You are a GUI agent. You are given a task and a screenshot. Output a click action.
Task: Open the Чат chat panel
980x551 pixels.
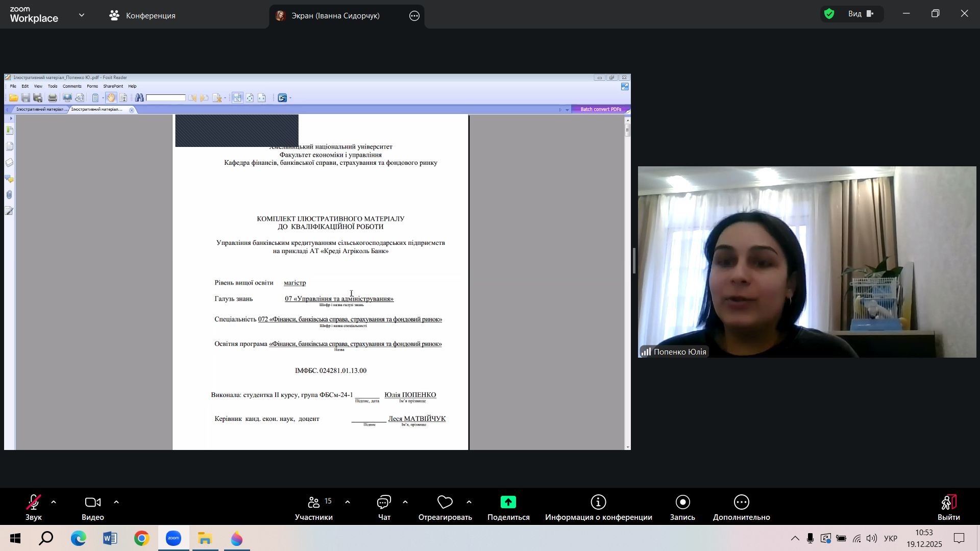[384, 508]
